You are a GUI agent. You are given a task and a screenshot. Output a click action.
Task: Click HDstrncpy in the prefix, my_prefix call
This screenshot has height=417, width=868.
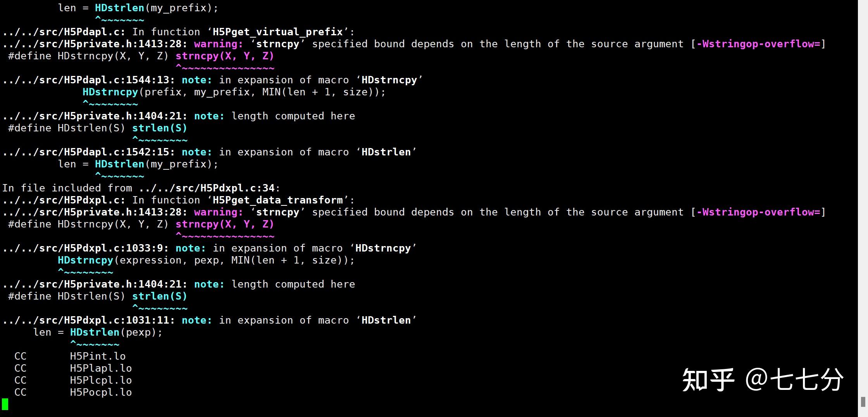point(110,92)
